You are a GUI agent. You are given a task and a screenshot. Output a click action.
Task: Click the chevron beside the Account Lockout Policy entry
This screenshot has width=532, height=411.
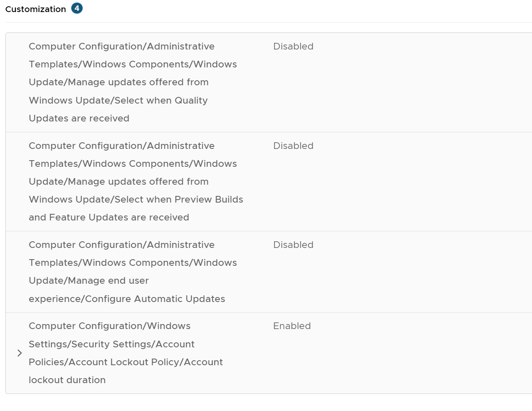[x=20, y=353]
